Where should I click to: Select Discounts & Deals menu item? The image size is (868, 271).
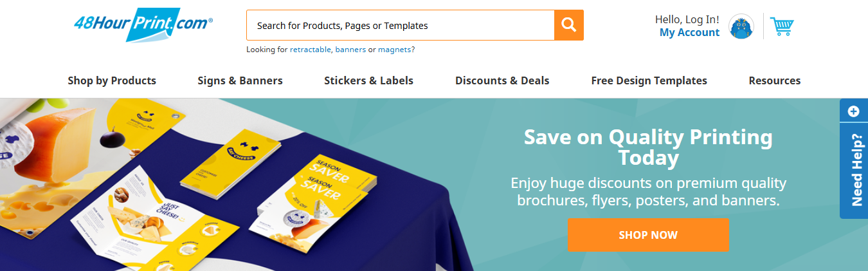[502, 80]
